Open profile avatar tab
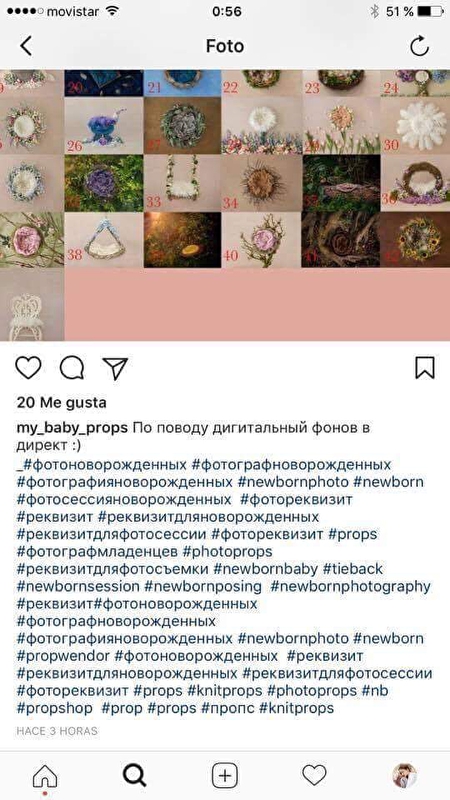This screenshot has height=800, width=450. (x=405, y=776)
